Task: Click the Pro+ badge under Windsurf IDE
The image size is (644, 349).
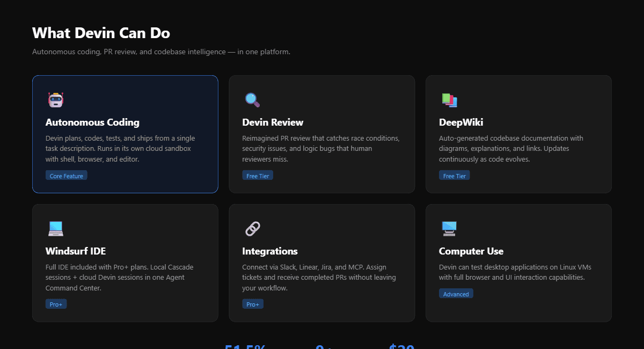Action: [56, 303]
